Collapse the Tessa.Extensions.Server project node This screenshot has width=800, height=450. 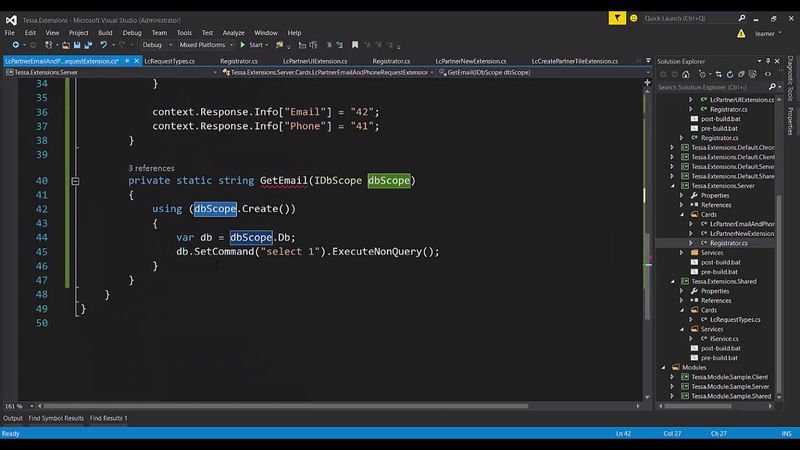coord(673,186)
